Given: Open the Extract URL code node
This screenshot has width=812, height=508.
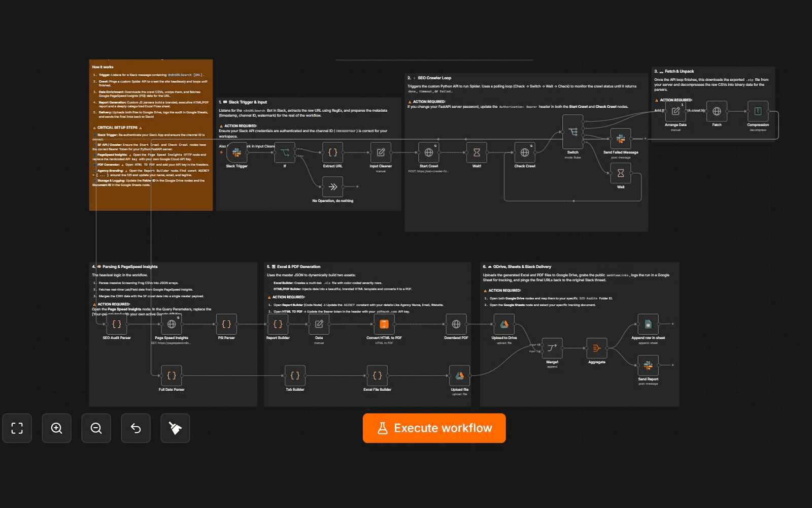Looking at the screenshot, I should click(x=333, y=152).
